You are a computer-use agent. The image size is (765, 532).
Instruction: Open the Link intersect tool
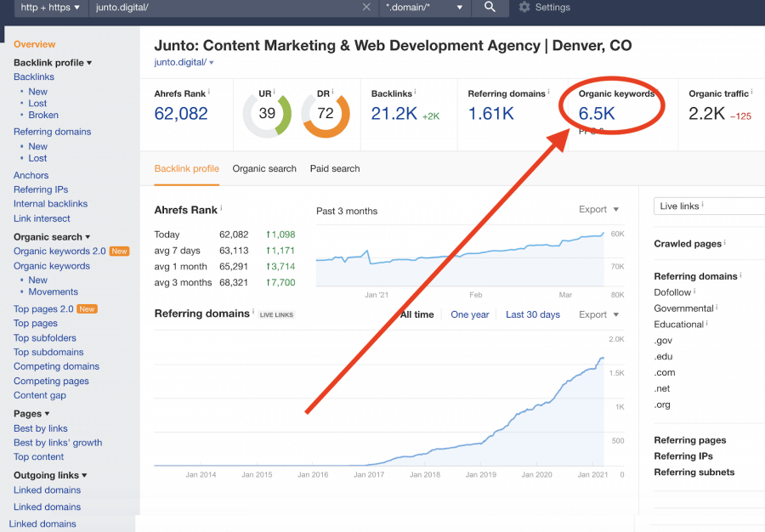(42, 218)
